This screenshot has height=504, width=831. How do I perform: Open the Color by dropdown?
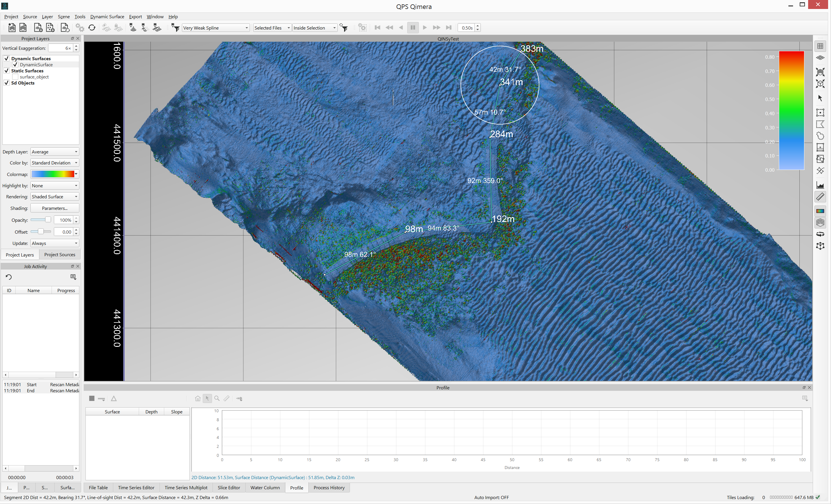click(55, 163)
